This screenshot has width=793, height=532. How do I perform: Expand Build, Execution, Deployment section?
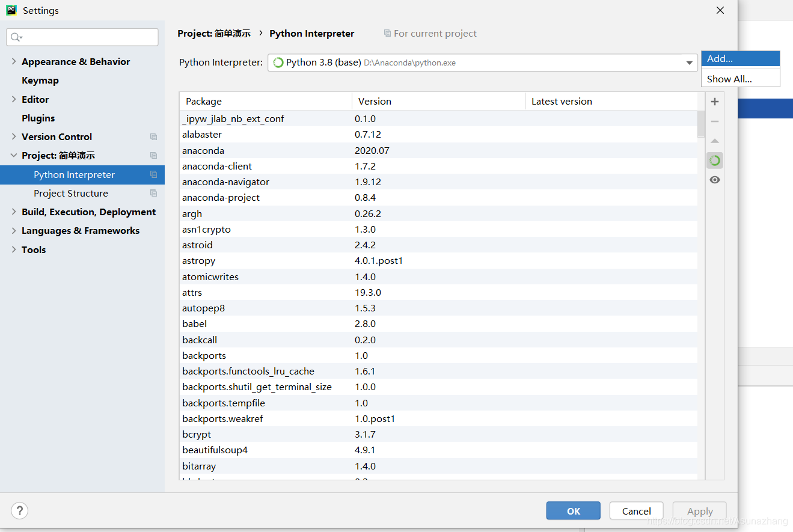click(x=14, y=212)
